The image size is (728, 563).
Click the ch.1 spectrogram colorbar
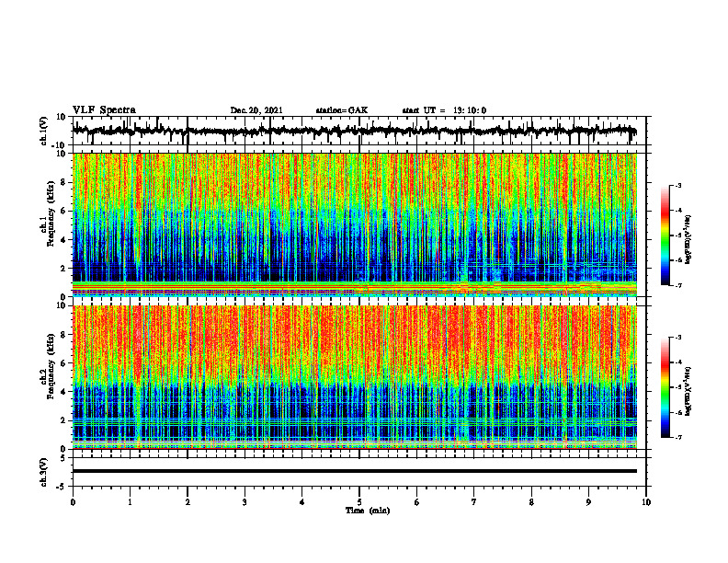click(665, 236)
